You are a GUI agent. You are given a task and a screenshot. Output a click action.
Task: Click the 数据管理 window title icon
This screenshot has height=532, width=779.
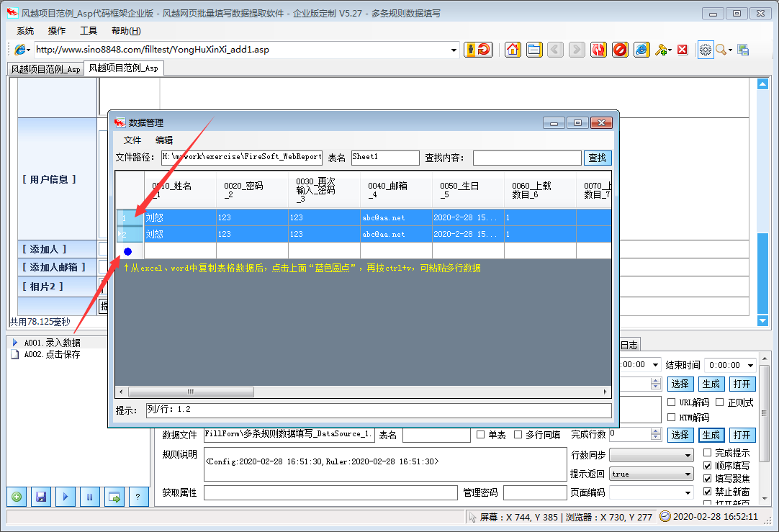point(120,122)
